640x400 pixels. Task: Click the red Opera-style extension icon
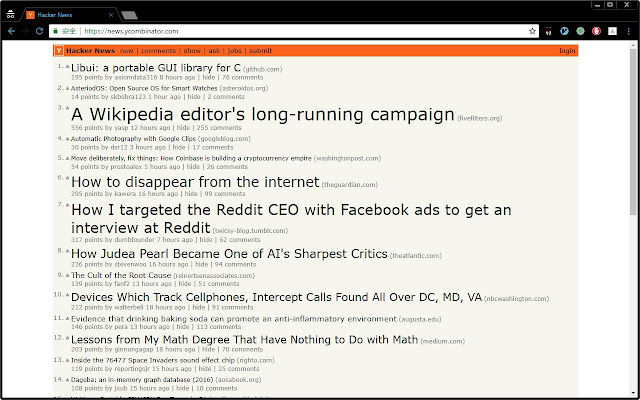click(x=596, y=31)
